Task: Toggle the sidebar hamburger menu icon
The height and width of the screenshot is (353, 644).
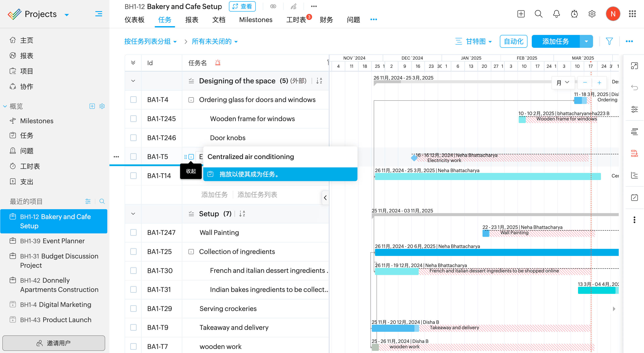Action: 99,14
